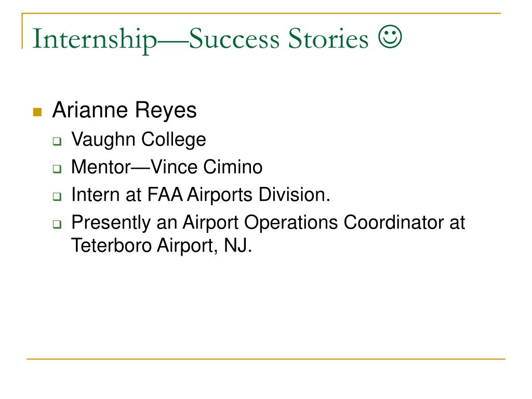
Task: Click the word Stories in the heading
Action: click(x=328, y=38)
